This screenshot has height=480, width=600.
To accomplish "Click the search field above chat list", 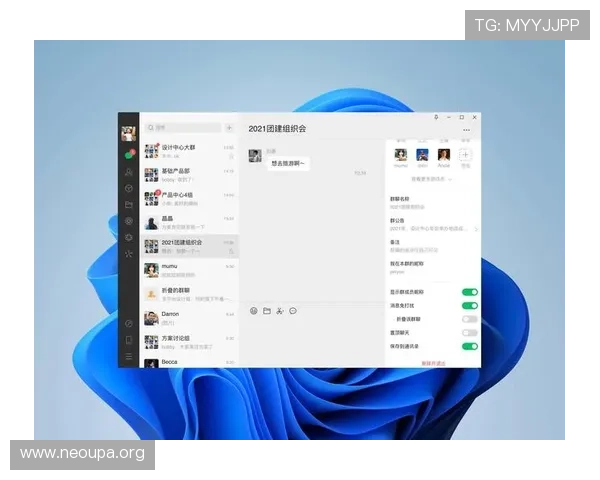I will coord(183,127).
